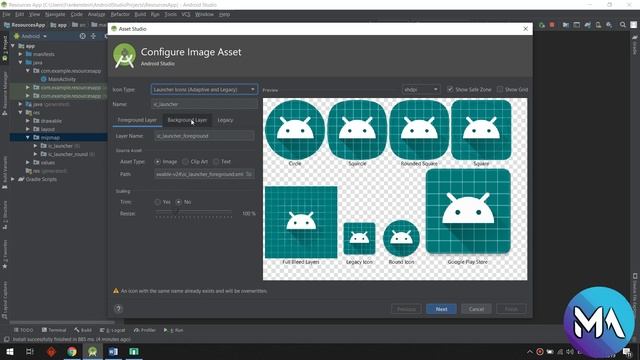640x360 pixels.
Task: Click Android Studio taskbar icon
Action: (93, 351)
